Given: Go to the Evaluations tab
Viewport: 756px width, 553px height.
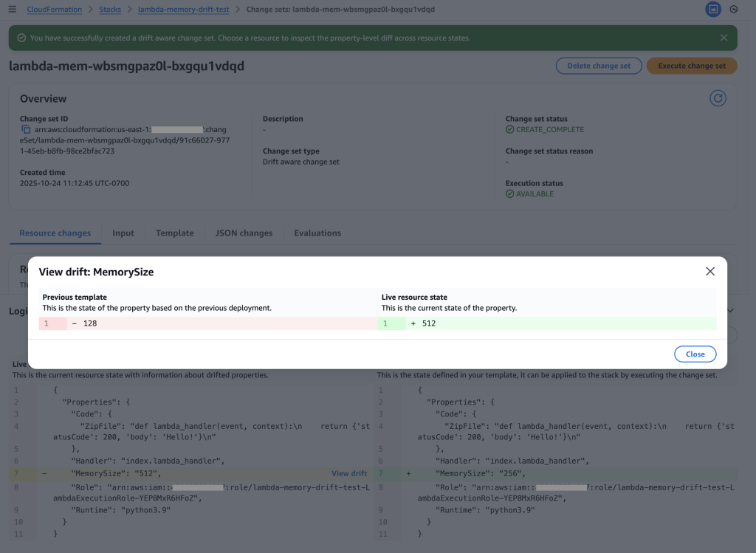Looking at the screenshot, I should pos(317,233).
